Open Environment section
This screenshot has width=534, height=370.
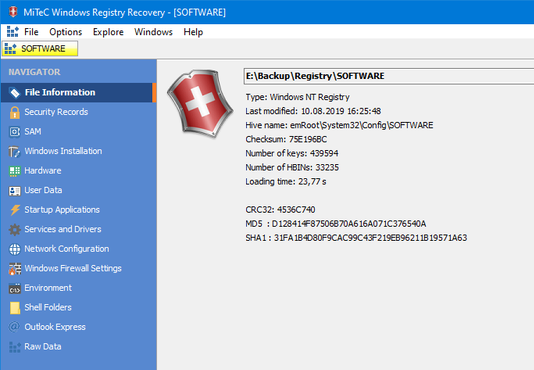pos(78,288)
